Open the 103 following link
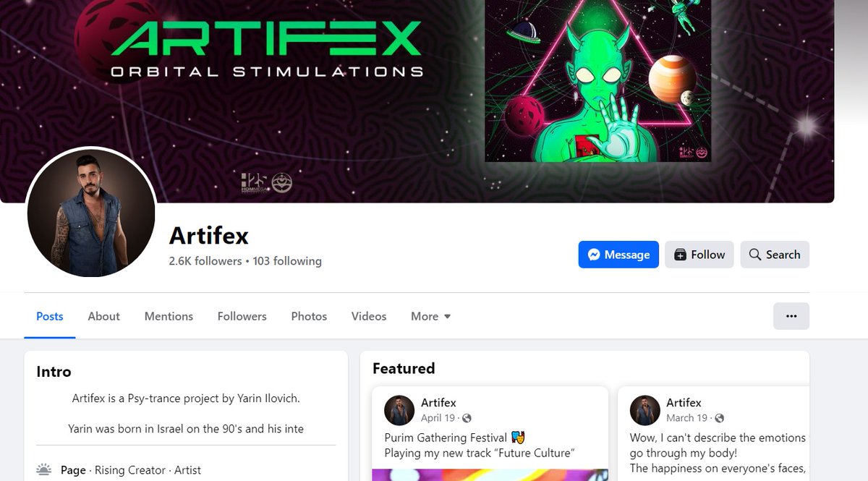The height and width of the screenshot is (481, 868). (x=287, y=261)
